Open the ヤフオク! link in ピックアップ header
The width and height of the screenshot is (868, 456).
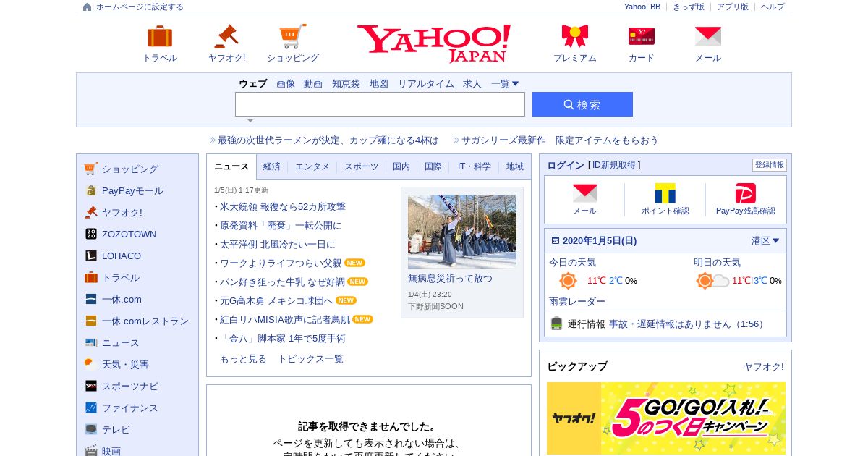coord(764,367)
